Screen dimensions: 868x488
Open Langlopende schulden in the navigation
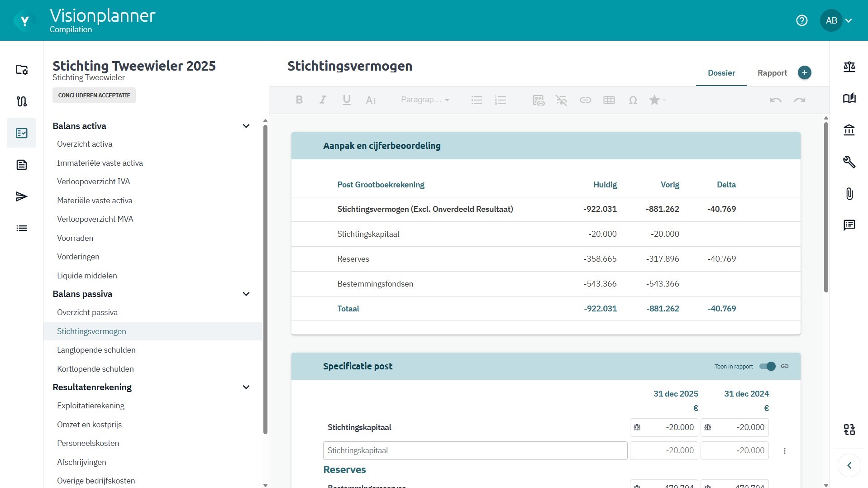(96, 350)
